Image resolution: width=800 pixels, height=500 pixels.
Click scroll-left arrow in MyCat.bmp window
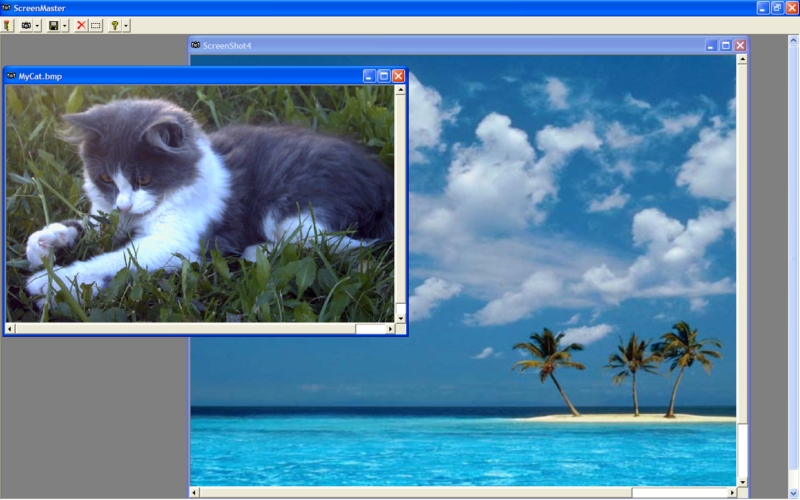(10, 328)
